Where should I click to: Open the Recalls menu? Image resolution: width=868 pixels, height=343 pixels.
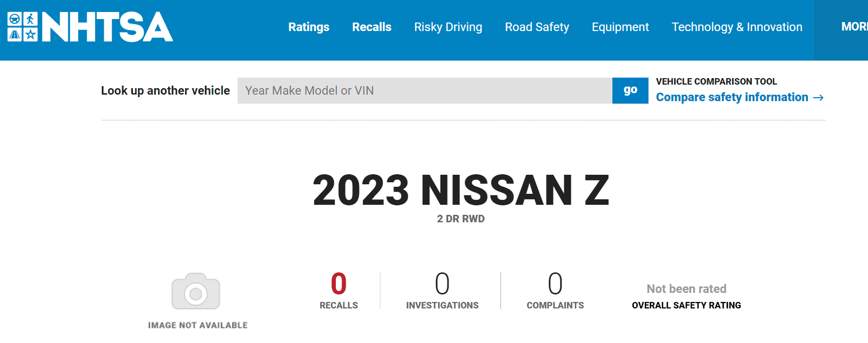click(x=371, y=27)
